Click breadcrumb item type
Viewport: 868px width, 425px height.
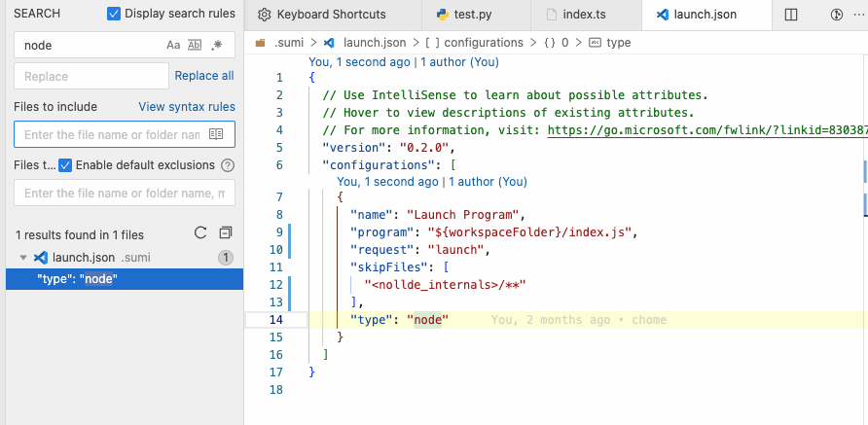click(x=618, y=43)
